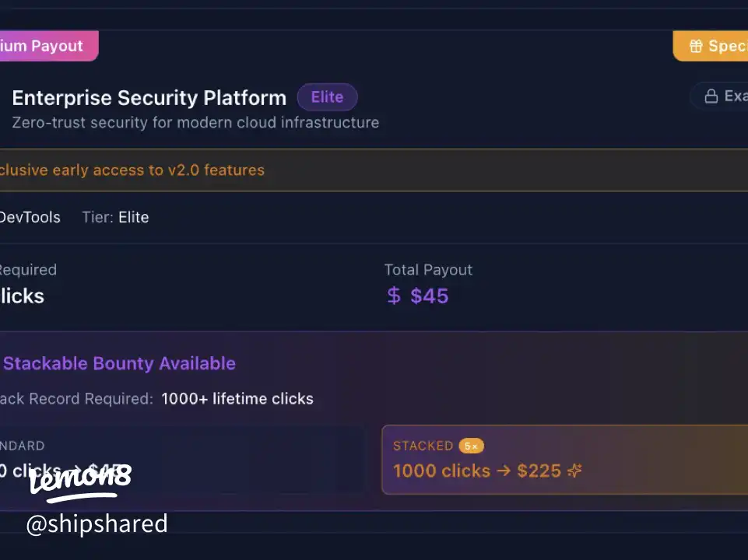Click the dollar sign icon under Total Payout

394,296
